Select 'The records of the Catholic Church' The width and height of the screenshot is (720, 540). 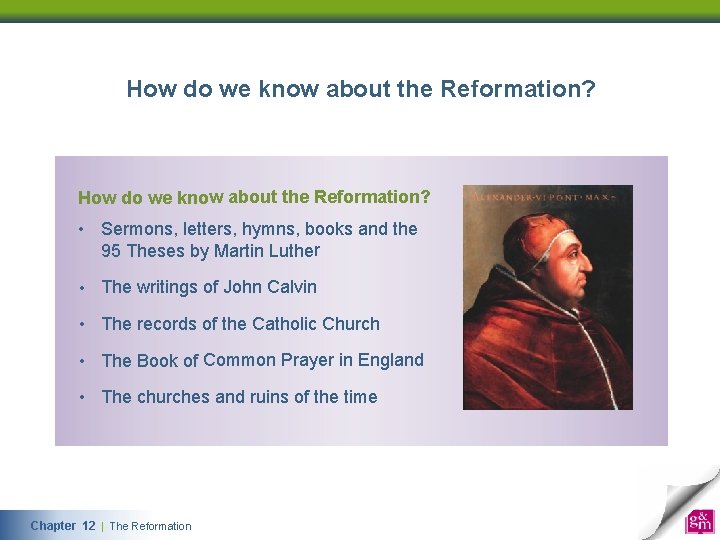tap(241, 324)
